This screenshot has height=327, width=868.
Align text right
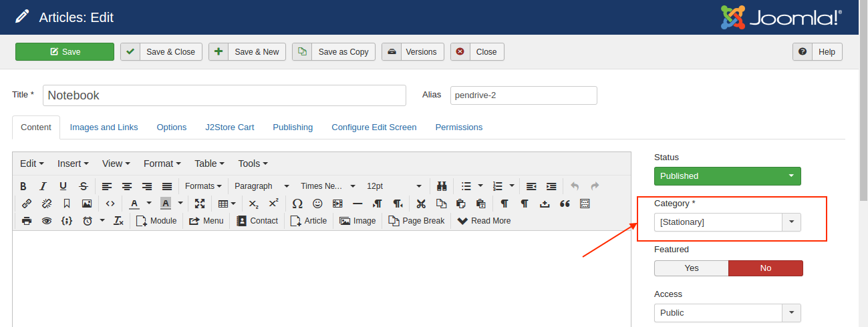[x=147, y=186]
